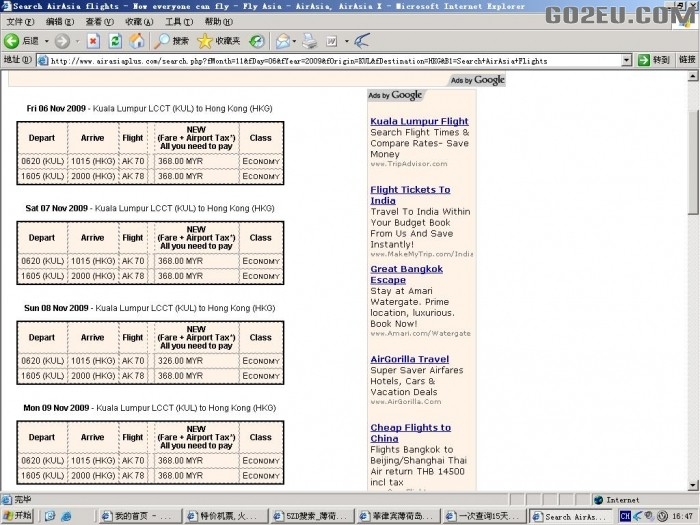Open the Kuala Lumpur Flight ad link

point(419,121)
